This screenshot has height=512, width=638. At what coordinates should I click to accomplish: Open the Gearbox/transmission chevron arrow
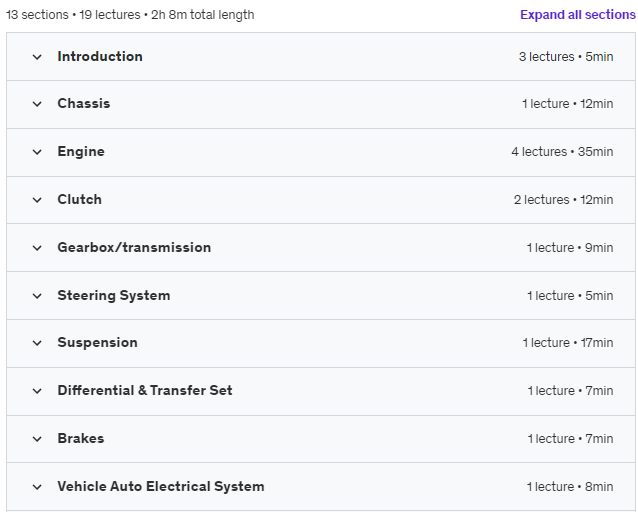(x=37, y=248)
